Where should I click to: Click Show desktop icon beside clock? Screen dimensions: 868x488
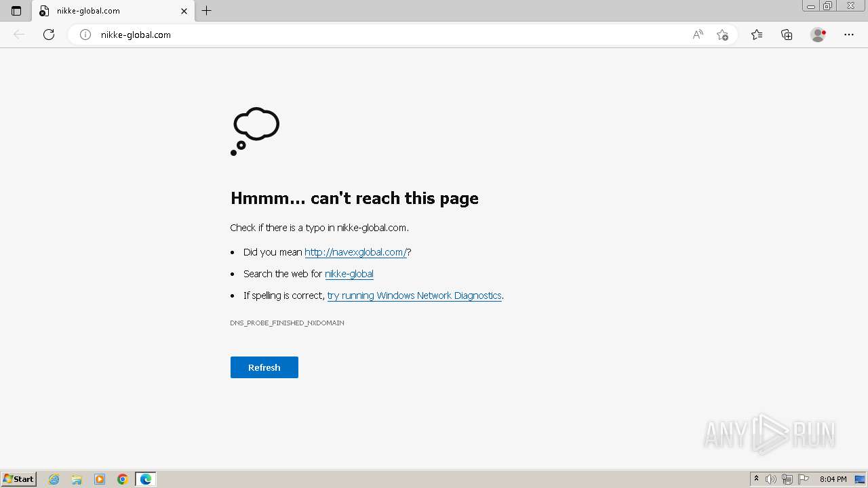(860, 479)
